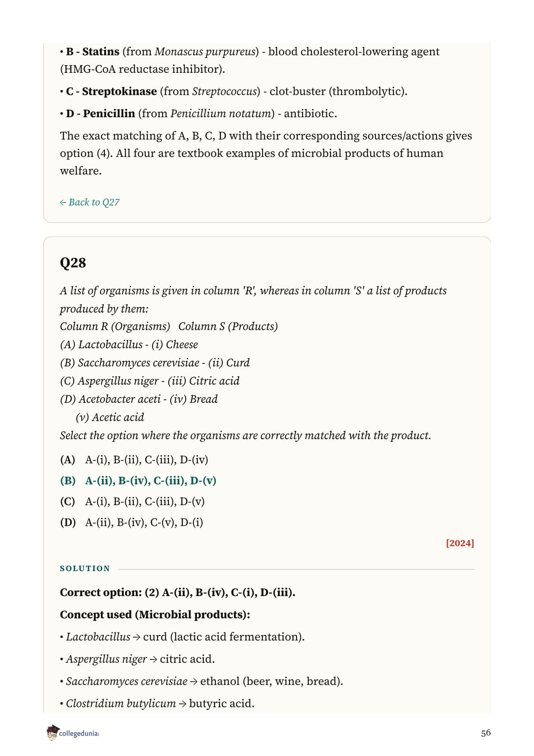This screenshot has height=756, width=534.
Task: Click the back arrow before Q27
Action: 63,202
